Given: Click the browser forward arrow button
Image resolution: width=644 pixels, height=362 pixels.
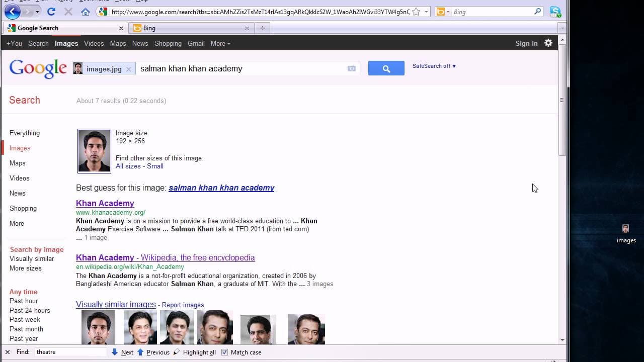Looking at the screenshot, I should 27,12.
